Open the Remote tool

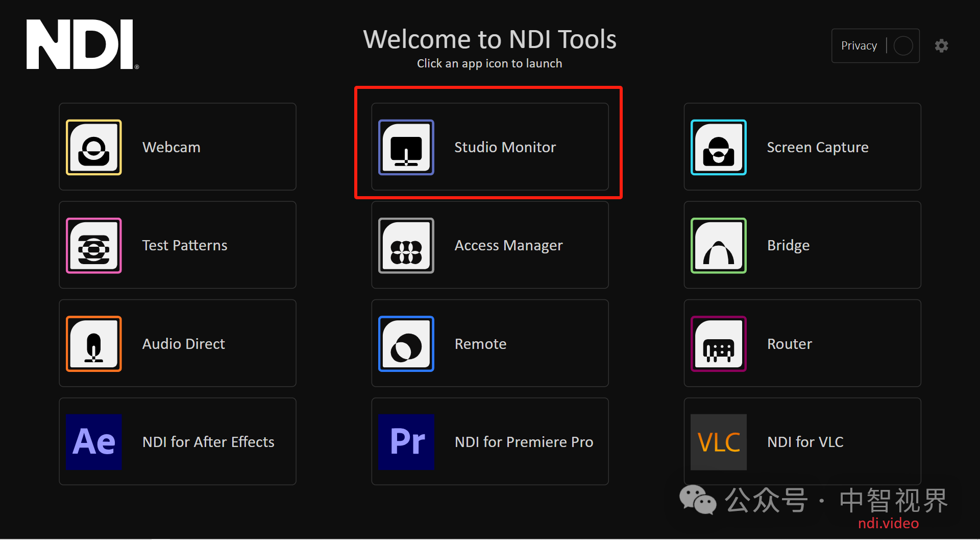tap(489, 343)
